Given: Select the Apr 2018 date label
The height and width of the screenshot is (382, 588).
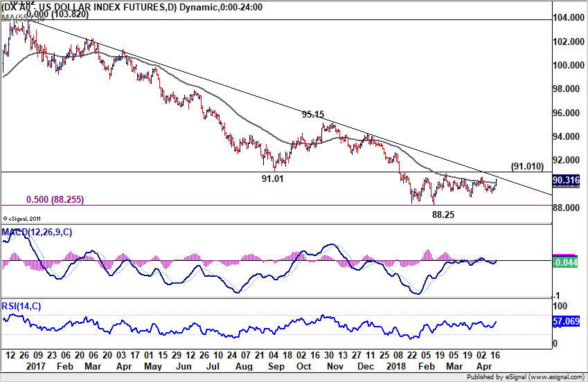Looking at the screenshot, I should pos(483,366).
